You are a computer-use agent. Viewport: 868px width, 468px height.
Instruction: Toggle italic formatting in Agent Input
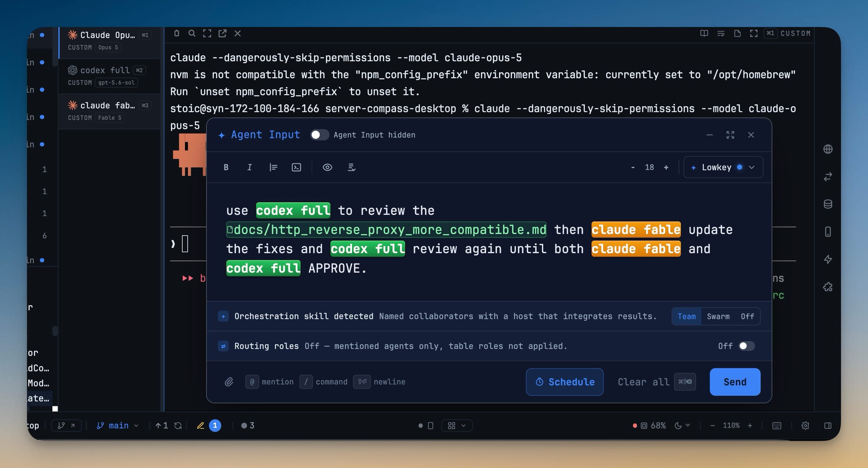coord(249,167)
